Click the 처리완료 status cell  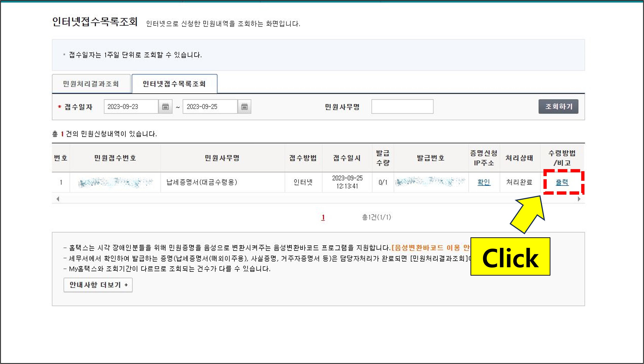coord(519,182)
